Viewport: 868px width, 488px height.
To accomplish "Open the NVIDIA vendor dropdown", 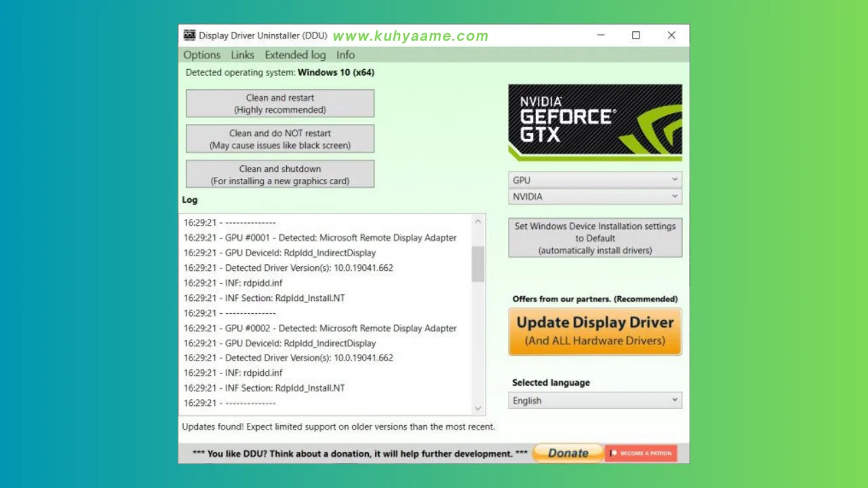I will [595, 197].
